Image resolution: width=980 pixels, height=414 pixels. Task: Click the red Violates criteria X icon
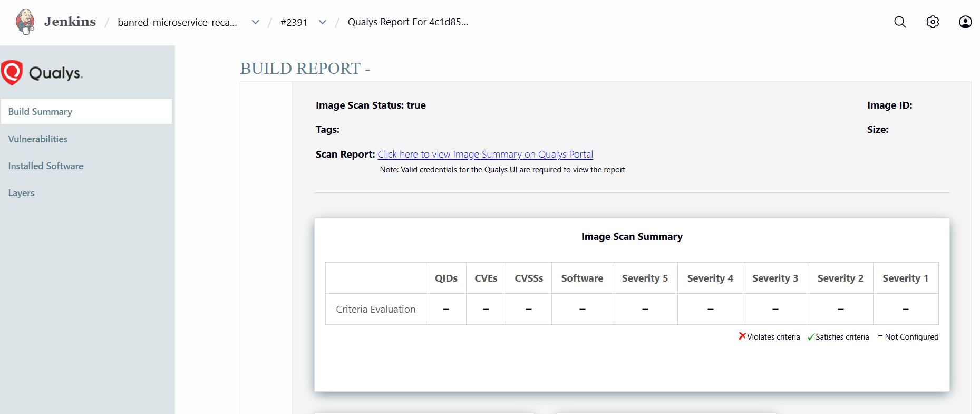(742, 336)
